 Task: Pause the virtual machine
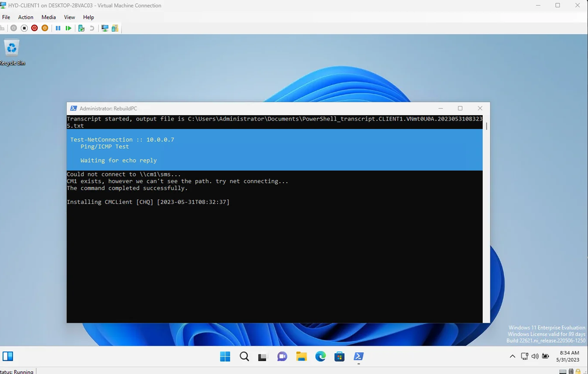pos(58,28)
